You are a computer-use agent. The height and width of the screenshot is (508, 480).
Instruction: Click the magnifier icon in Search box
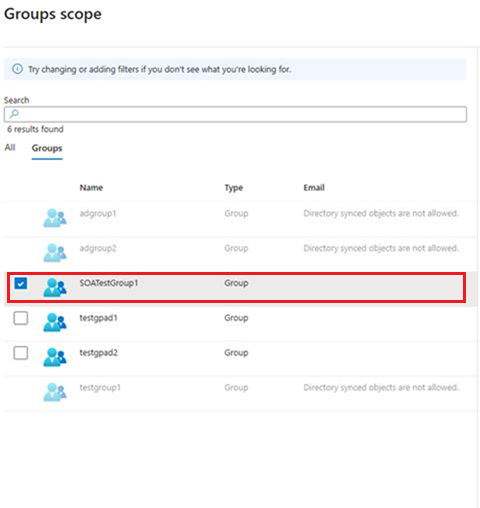(x=14, y=114)
